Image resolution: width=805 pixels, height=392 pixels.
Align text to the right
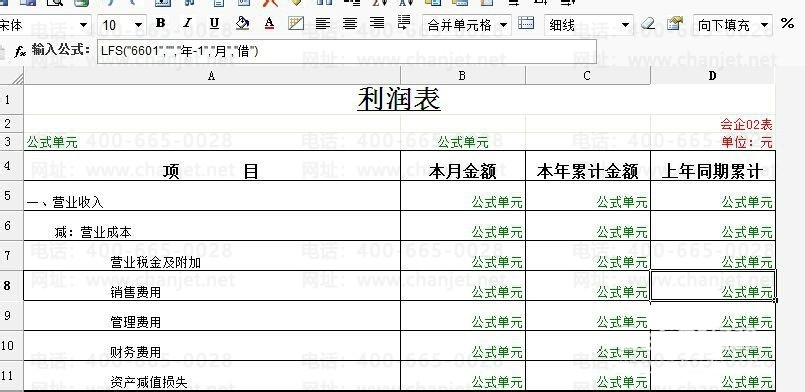point(377,23)
